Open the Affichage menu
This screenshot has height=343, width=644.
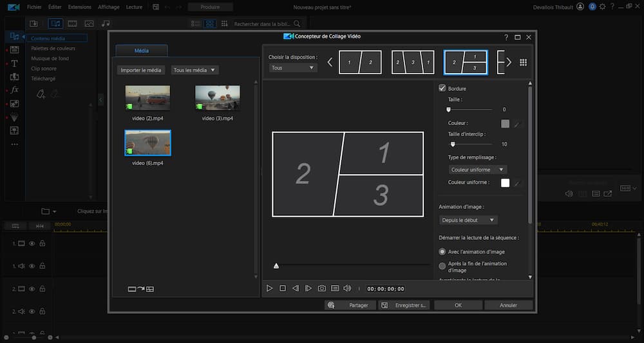[x=108, y=7]
